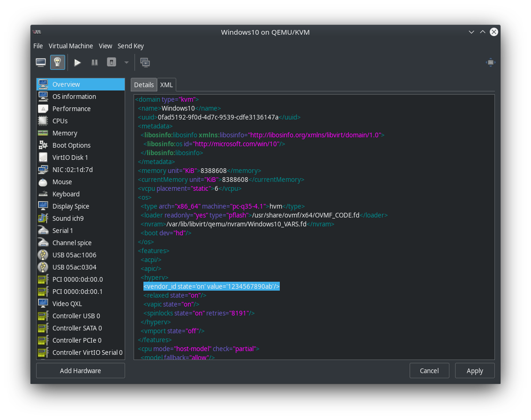
Task: Open the Virtual Machine menu
Action: click(x=71, y=46)
